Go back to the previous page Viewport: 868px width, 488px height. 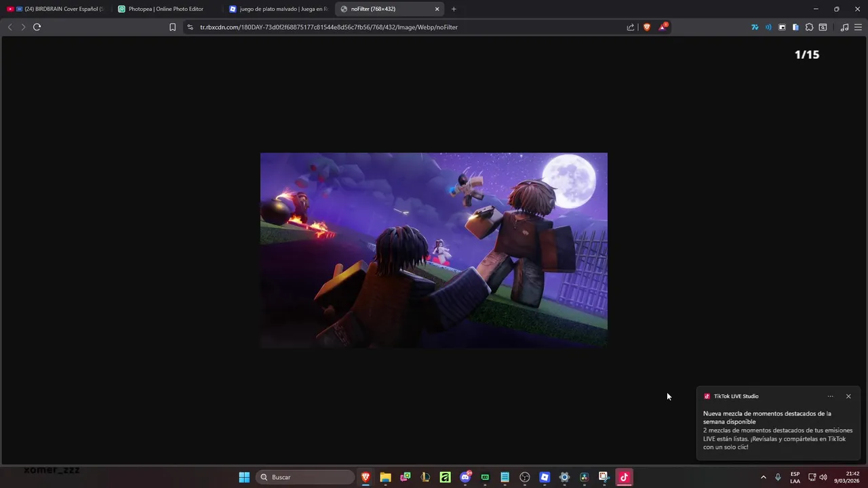[9, 27]
